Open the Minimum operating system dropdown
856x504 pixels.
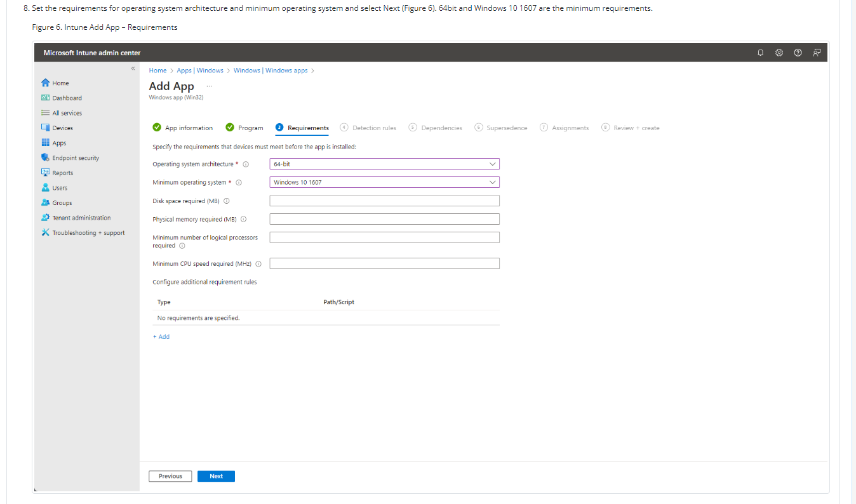(x=384, y=182)
